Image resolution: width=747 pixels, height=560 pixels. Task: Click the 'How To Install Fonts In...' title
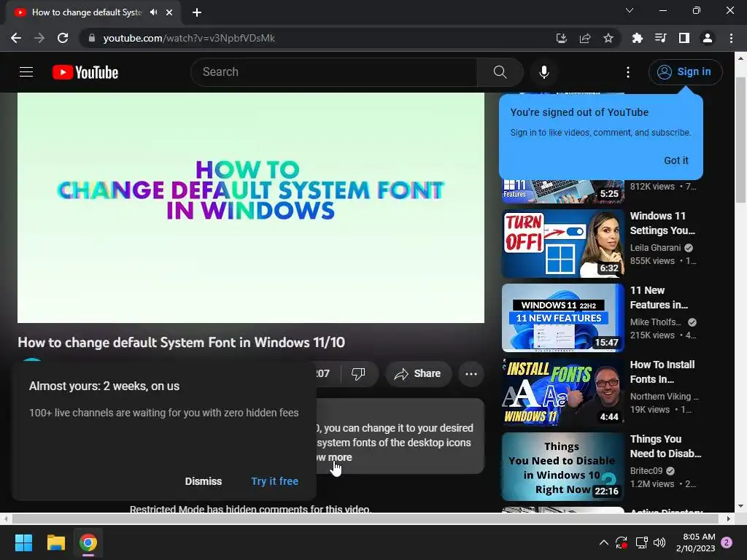pos(662,372)
